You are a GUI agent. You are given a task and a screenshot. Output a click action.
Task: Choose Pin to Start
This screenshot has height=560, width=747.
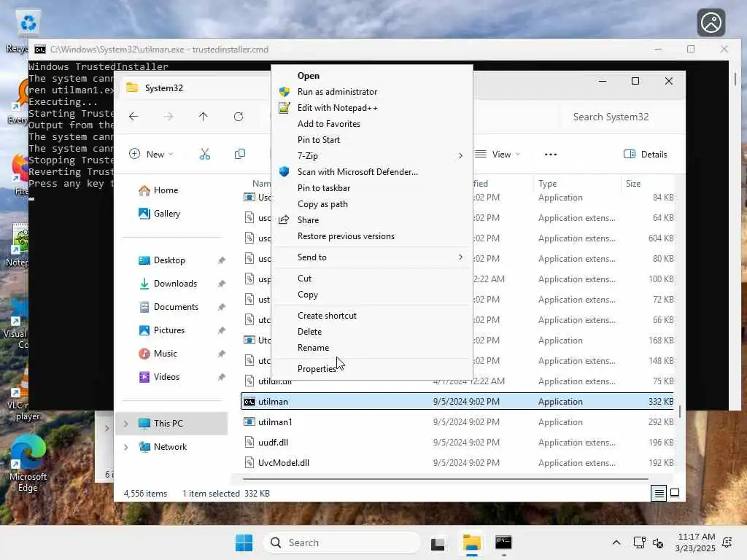318,139
